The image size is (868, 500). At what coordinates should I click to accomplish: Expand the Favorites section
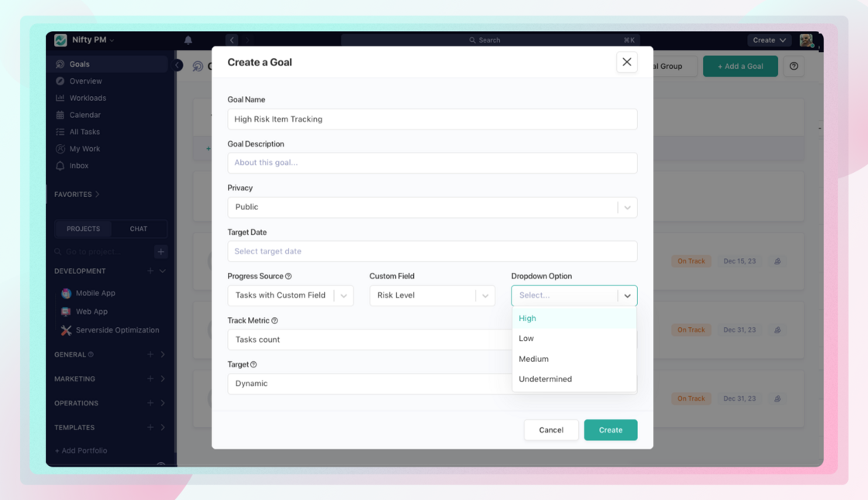tap(77, 195)
